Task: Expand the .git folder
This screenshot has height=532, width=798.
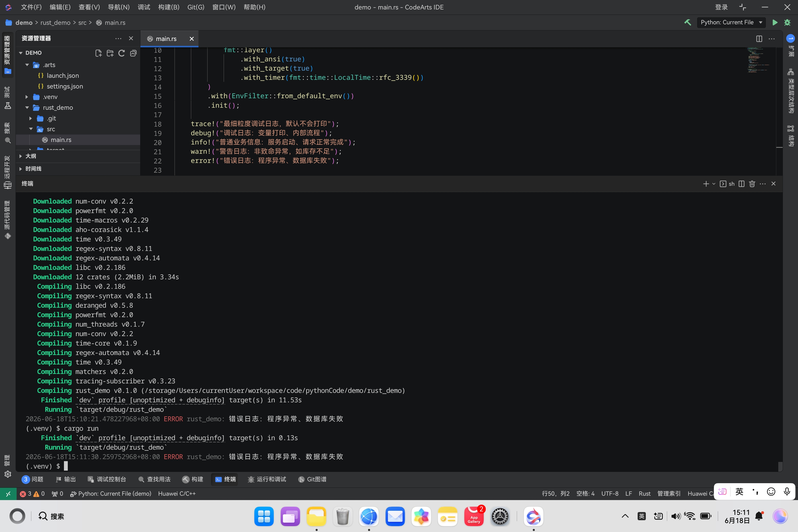Action: tap(30, 118)
